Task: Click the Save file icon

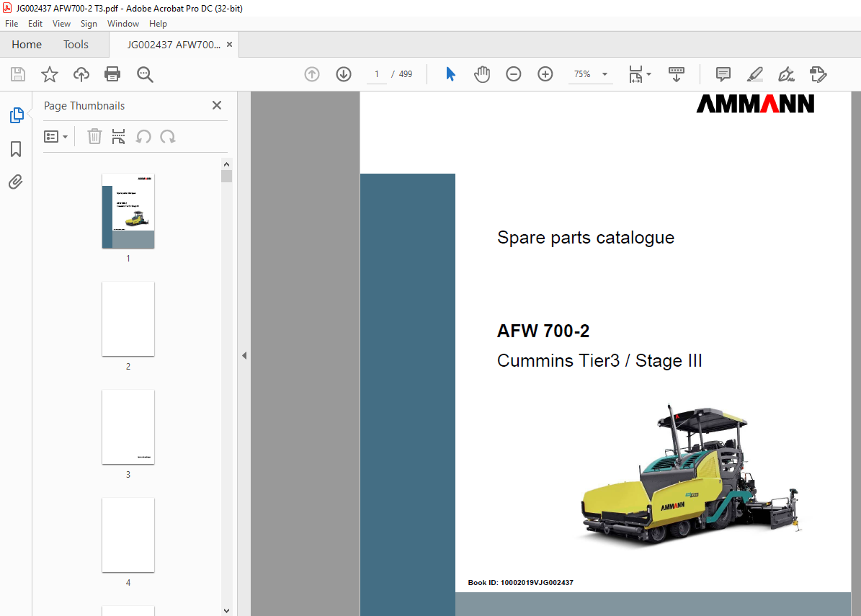Action: 18,74
